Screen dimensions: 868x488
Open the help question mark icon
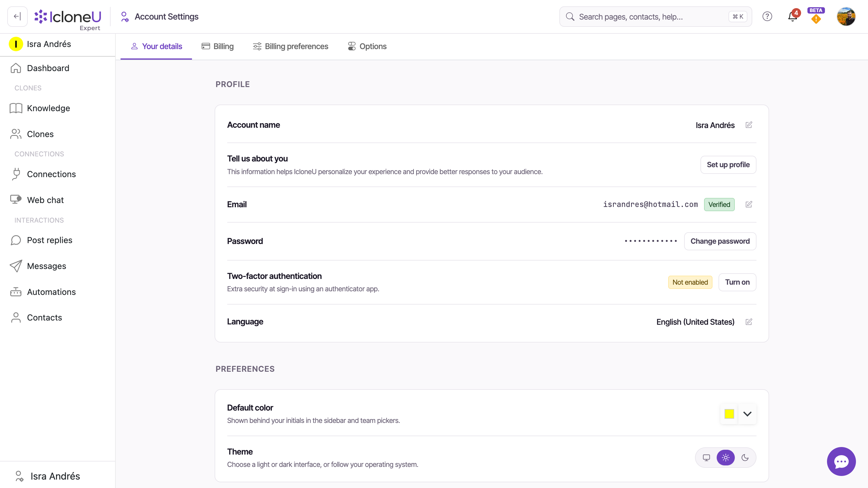point(767,17)
